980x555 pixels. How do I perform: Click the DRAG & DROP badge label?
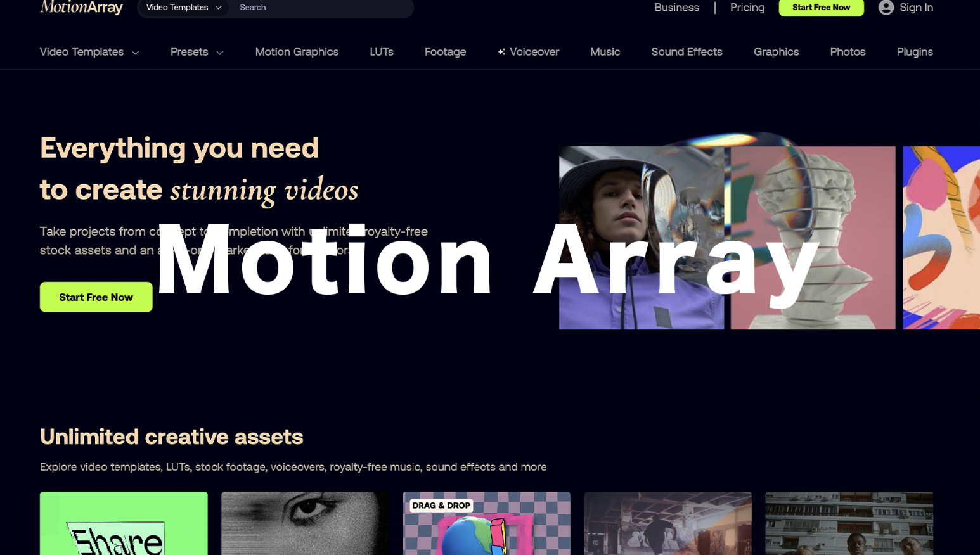coord(441,506)
